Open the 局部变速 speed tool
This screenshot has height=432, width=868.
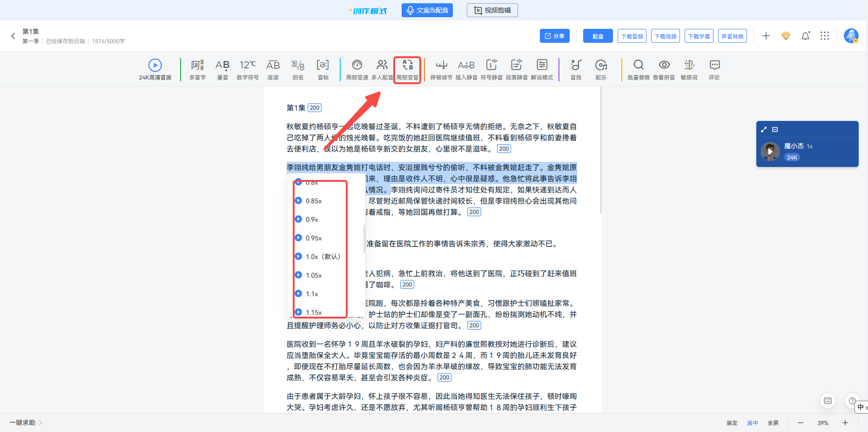(357, 69)
